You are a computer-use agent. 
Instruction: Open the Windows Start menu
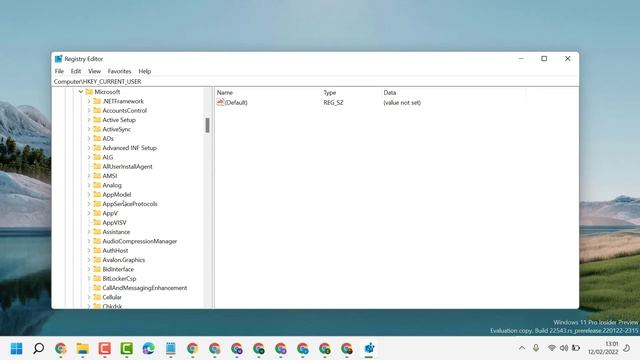tap(16, 349)
